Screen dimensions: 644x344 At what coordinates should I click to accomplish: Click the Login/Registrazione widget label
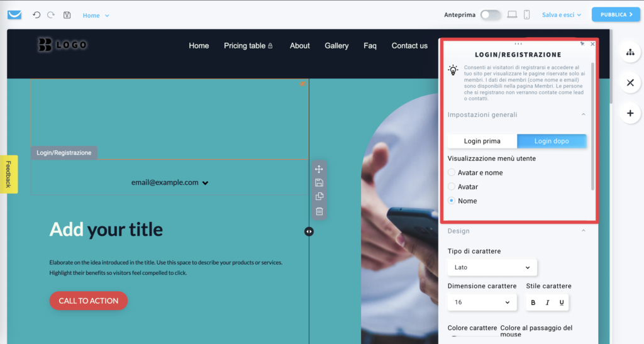point(64,153)
